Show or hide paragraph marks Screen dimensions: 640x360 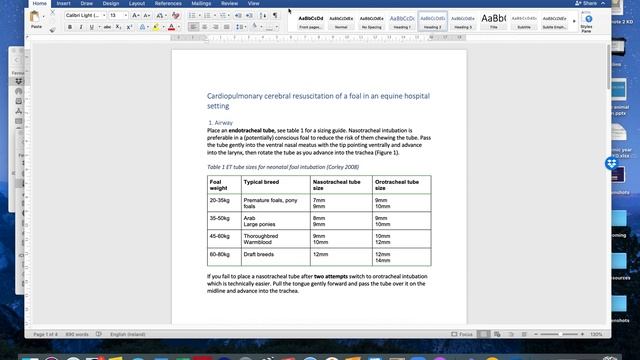275,16
